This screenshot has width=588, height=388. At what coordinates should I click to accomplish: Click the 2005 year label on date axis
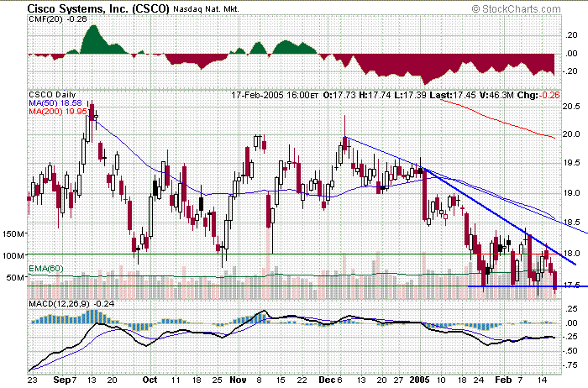419,380
